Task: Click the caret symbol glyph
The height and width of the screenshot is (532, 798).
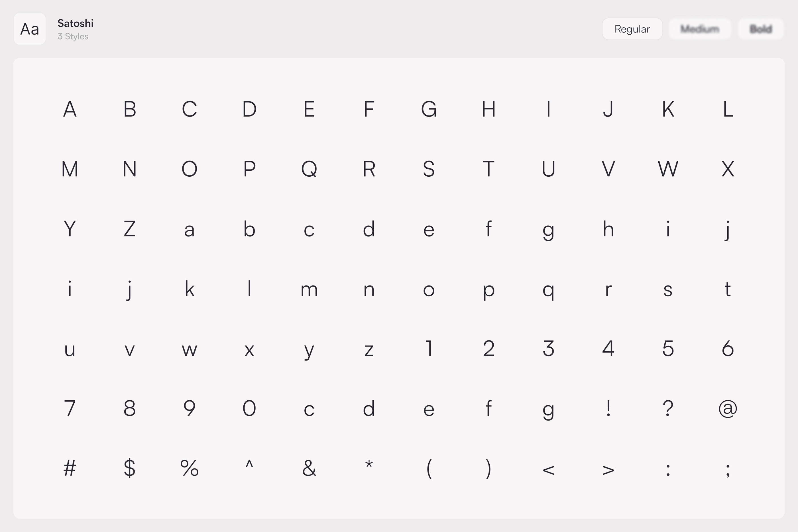Action: pos(249,464)
